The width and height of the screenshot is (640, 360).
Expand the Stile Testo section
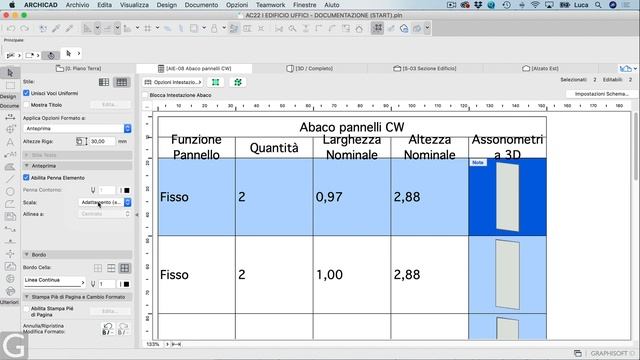[78, 155]
